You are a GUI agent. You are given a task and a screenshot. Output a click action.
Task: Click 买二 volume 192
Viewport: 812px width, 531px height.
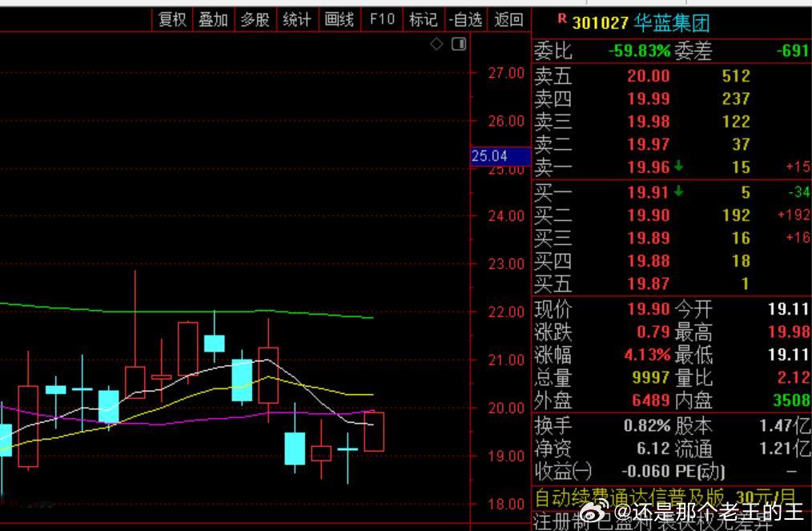736,215
